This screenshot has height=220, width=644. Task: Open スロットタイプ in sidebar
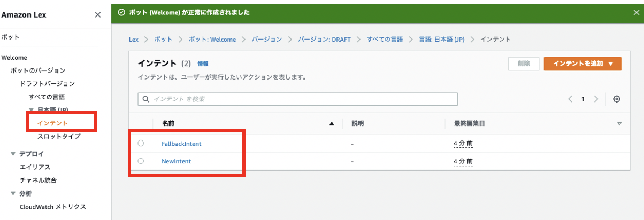tap(59, 137)
